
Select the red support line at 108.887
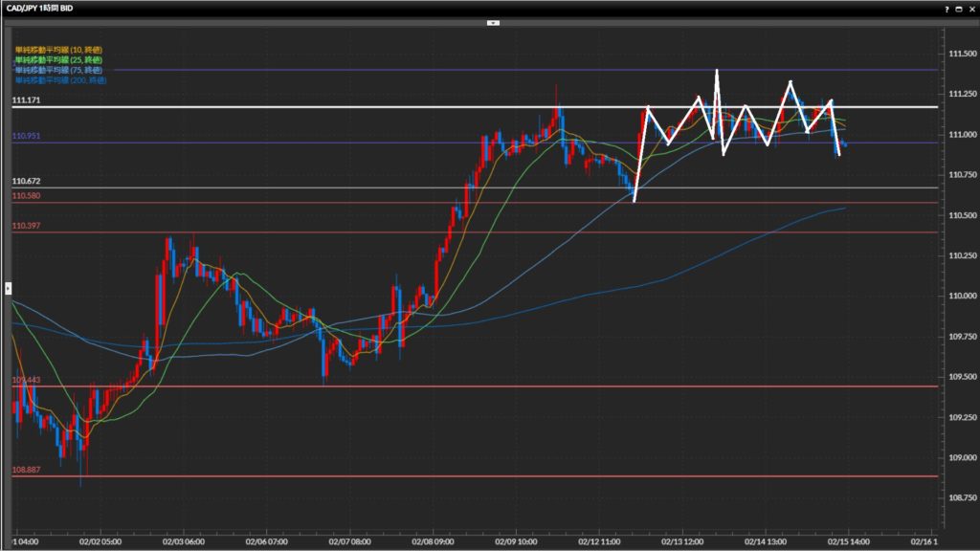click(287, 475)
